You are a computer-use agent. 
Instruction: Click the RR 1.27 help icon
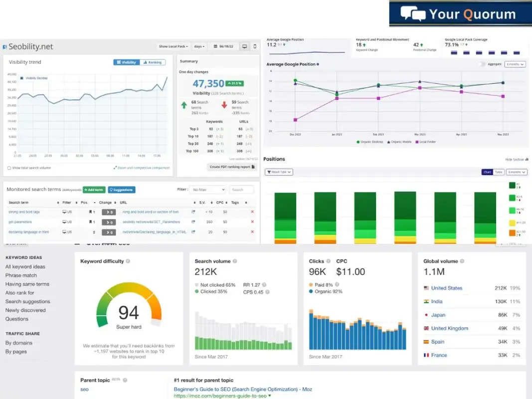pyautogui.click(x=264, y=285)
